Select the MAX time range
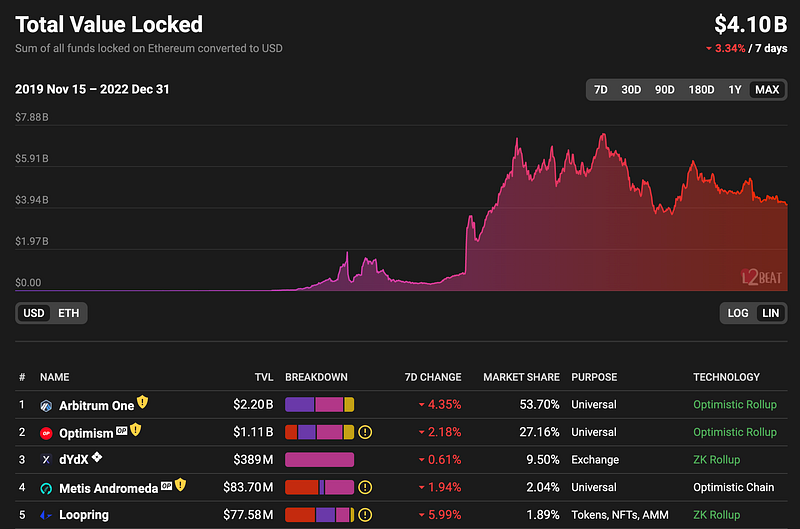 767,90
